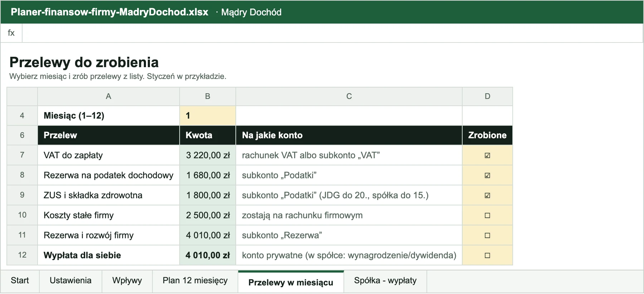
Task: Select column C header
Action: pos(349,96)
